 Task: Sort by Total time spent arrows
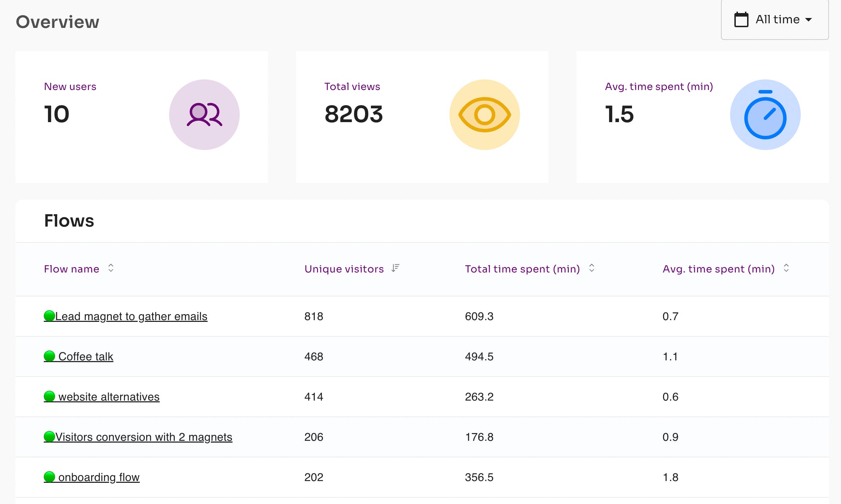tap(592, 268)
